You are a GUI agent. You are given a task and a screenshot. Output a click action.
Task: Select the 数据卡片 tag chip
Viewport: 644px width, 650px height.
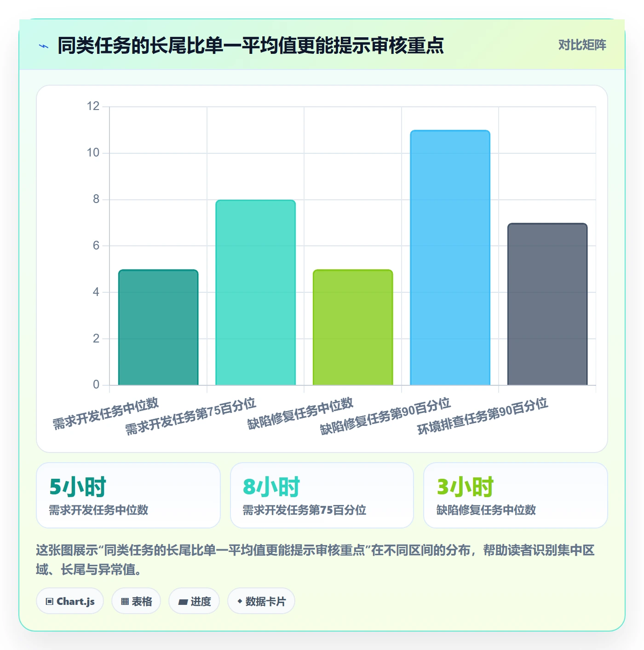click(x=261, y=601)
